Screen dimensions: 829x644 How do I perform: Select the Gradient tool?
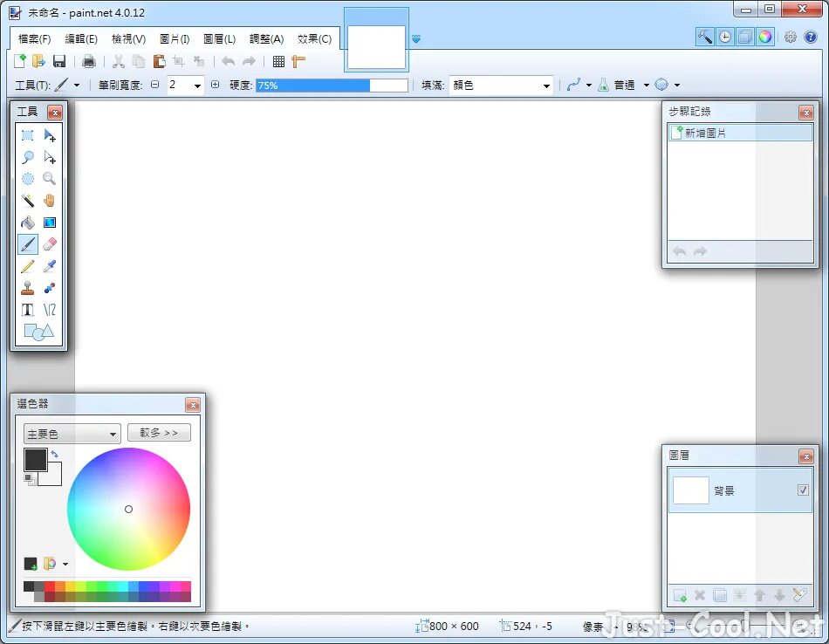click(x=50, y=222)
